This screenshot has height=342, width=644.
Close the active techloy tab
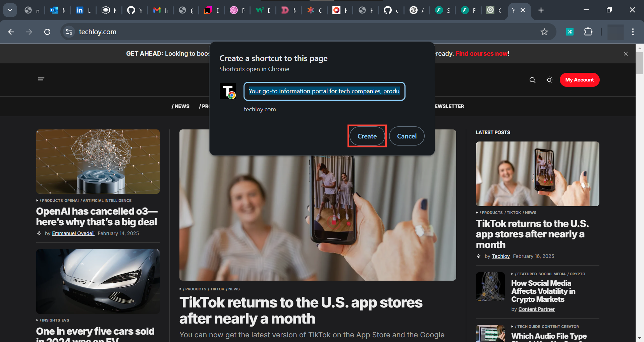pos(523,10)
